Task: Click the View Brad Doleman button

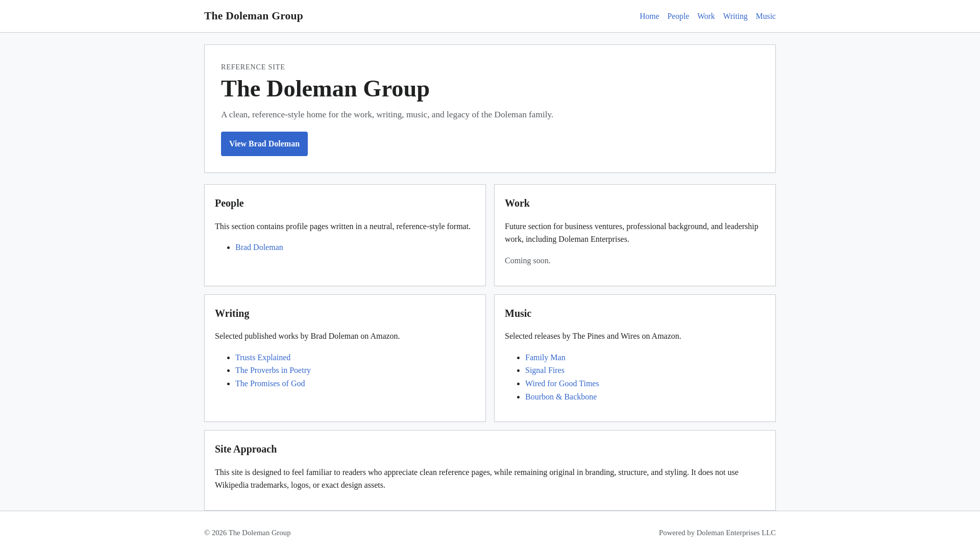Action: (x=264, y=144)
